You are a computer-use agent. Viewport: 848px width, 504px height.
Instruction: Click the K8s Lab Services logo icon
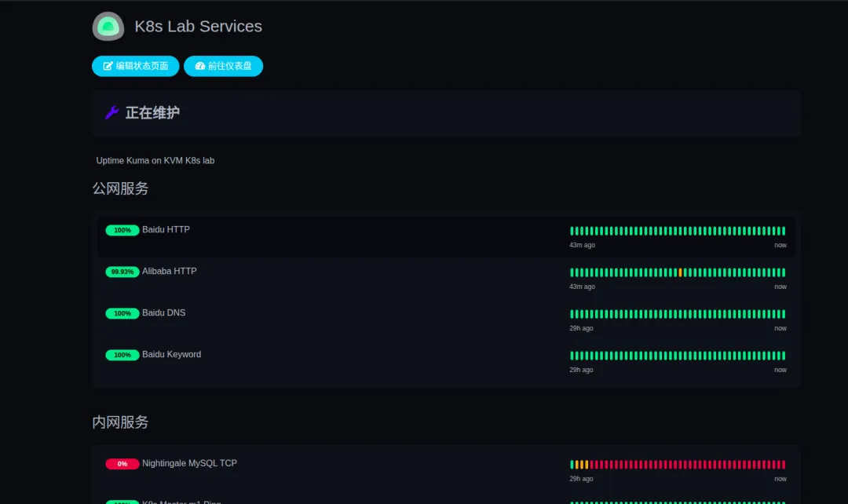[x=108, y=26]
